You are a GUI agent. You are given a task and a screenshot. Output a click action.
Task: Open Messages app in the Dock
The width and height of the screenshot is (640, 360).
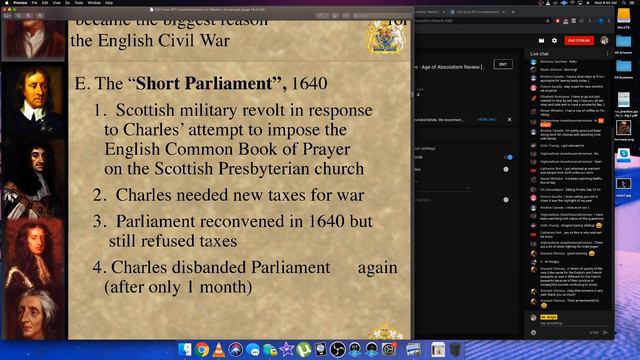click(253, 350)
